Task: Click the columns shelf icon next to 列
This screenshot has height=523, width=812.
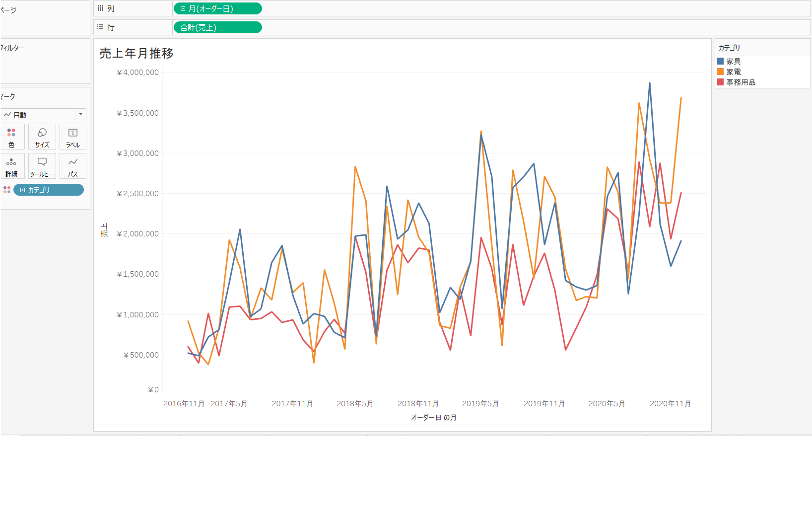Action: (100, 8)
